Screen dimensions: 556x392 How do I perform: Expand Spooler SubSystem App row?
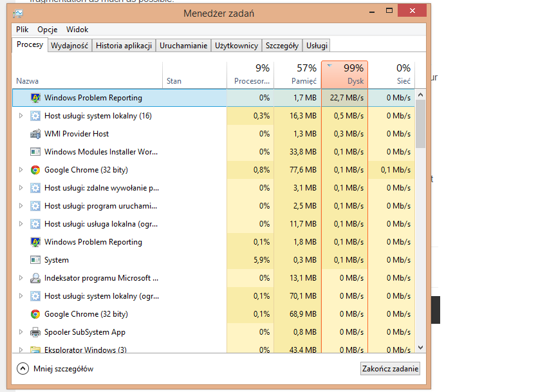click(21, 332)
